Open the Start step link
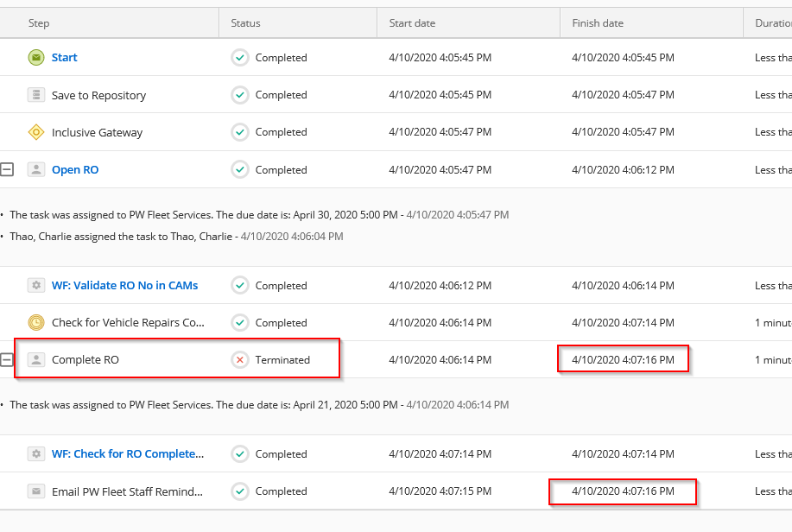The image size is (792, 532). tap(64, 58)
